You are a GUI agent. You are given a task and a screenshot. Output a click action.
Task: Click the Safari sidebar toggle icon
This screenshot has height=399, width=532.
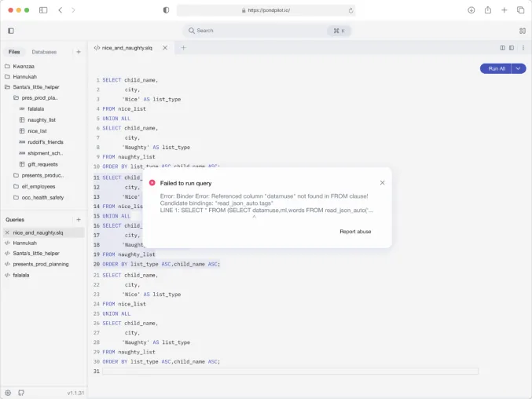pos(43,10)
